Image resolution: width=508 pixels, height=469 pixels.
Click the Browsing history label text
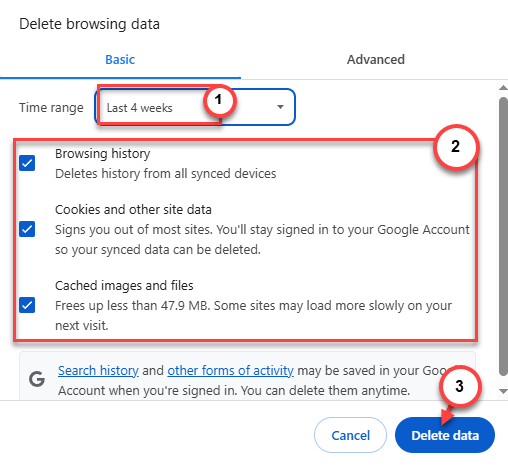click(103, 154)
